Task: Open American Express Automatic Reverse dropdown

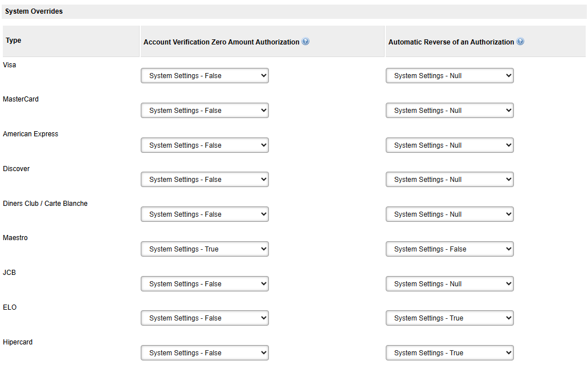Action: 450,145
